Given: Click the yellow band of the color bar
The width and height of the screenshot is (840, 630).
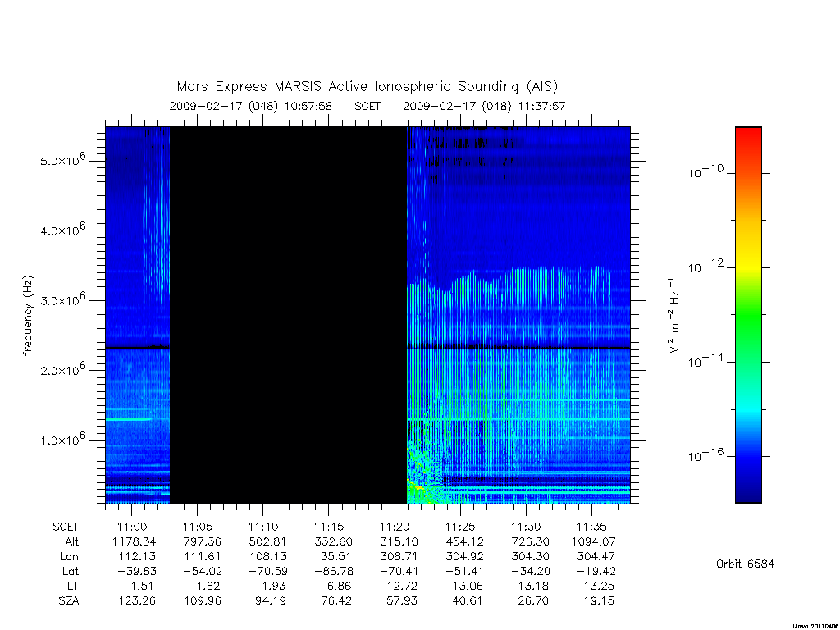Looking at the screenshot, I should (x=748, y=262).
